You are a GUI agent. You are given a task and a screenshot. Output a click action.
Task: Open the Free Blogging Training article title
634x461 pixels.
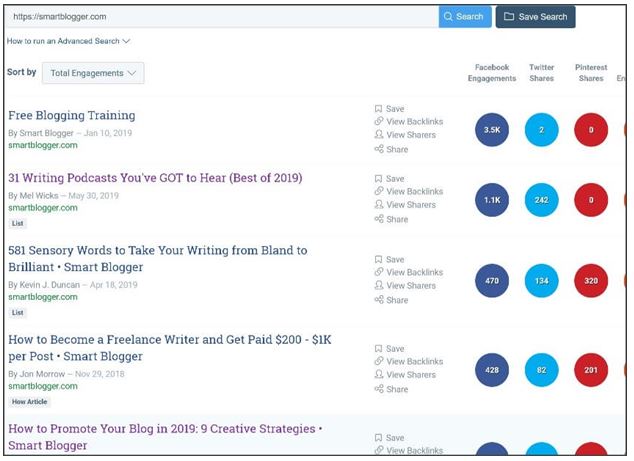(x=72, y=115)
